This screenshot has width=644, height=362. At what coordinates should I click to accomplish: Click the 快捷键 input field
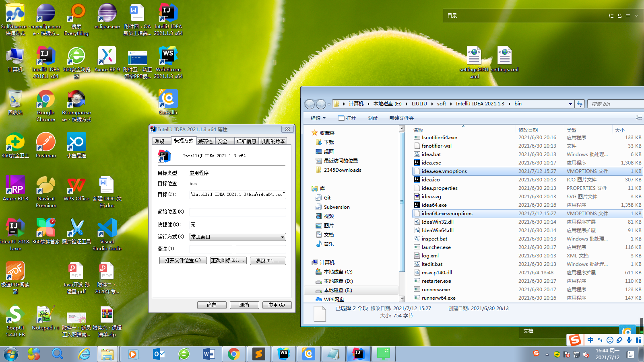pyautogui.click(x=238, y=225)
